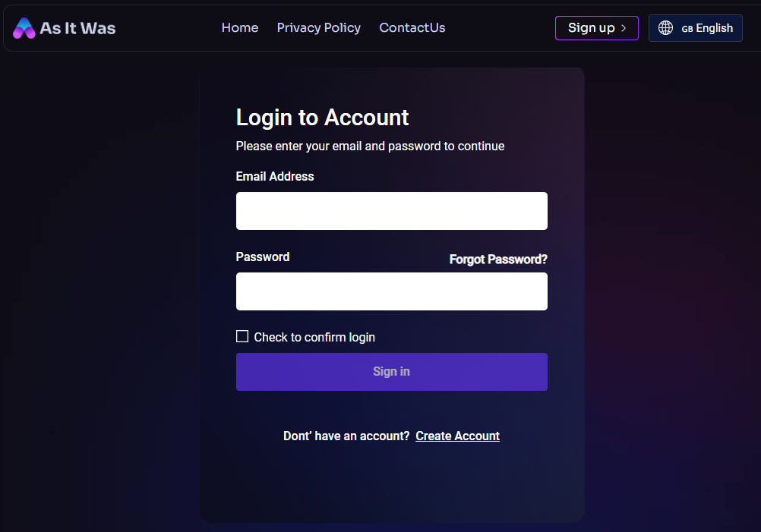Click the As It Was logo icon
Viewport: 761px width, 532px height.
click(x=24, y=28)
